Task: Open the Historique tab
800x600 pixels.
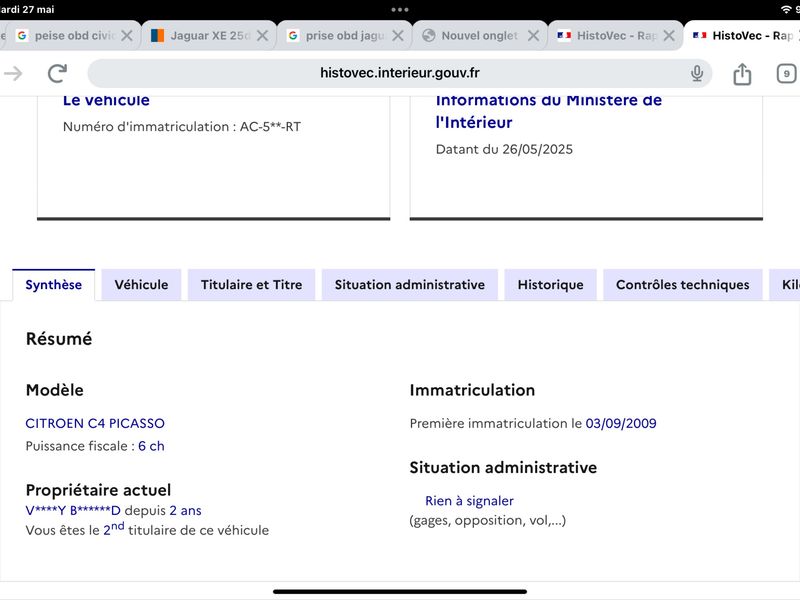Action: tap(551, 285)
